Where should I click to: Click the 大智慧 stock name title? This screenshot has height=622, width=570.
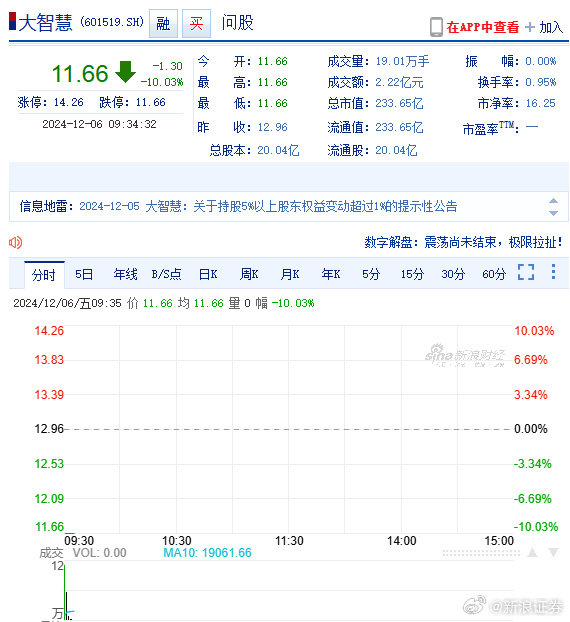(45, 23)
